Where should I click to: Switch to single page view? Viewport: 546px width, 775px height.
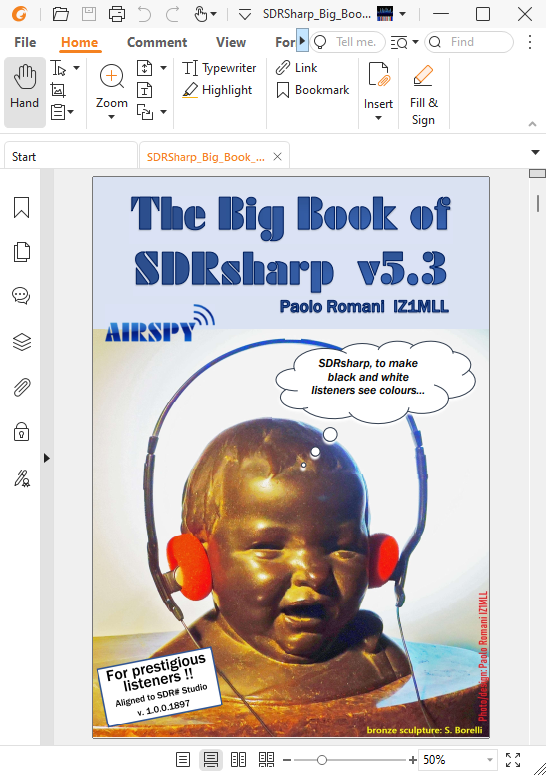click(x=183, y=760)
